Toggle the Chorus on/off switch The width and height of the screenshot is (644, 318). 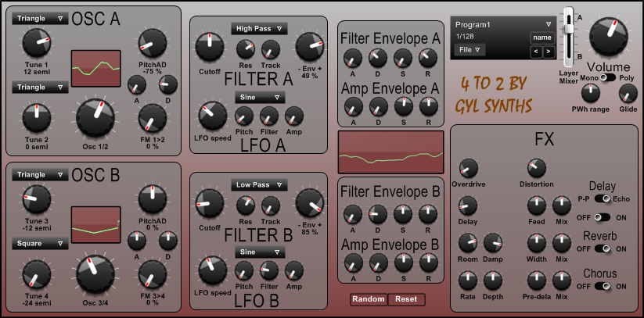tap(603, 286)
